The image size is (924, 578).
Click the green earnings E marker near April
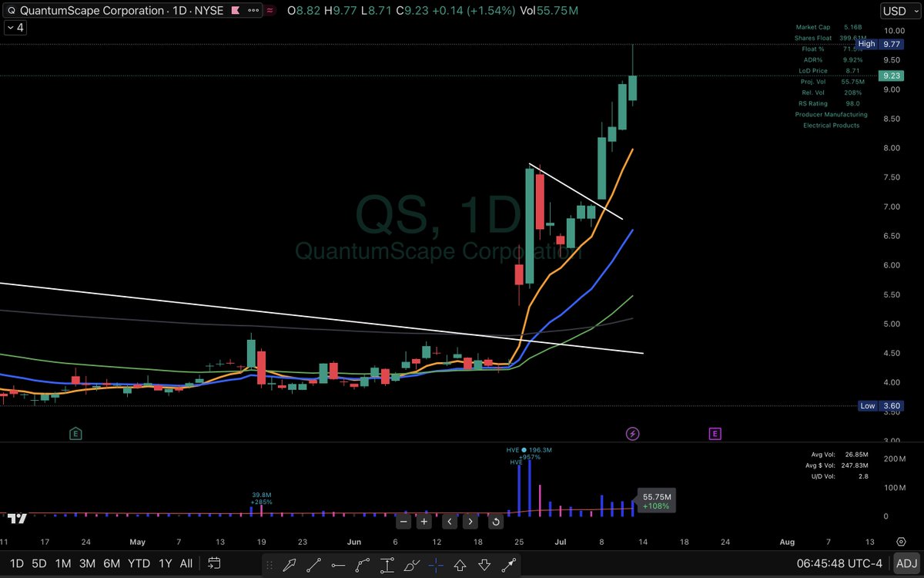click(75, 434)
